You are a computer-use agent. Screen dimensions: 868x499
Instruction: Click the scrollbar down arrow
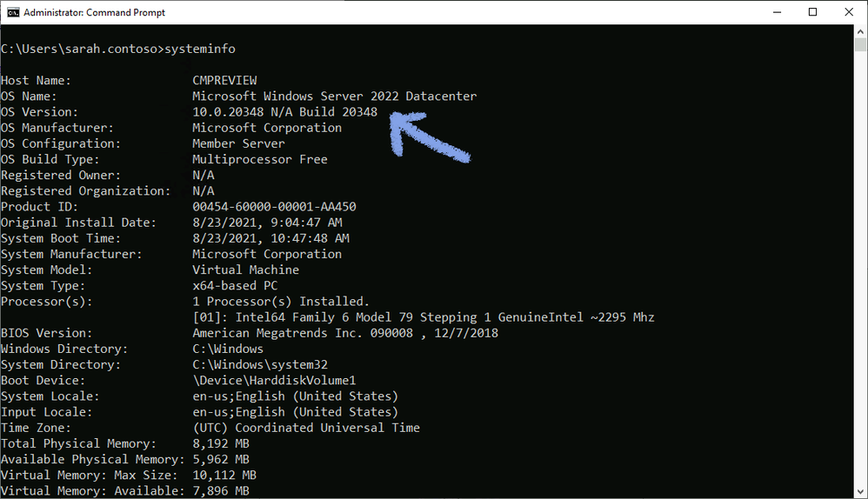click(x=860, y=491)
